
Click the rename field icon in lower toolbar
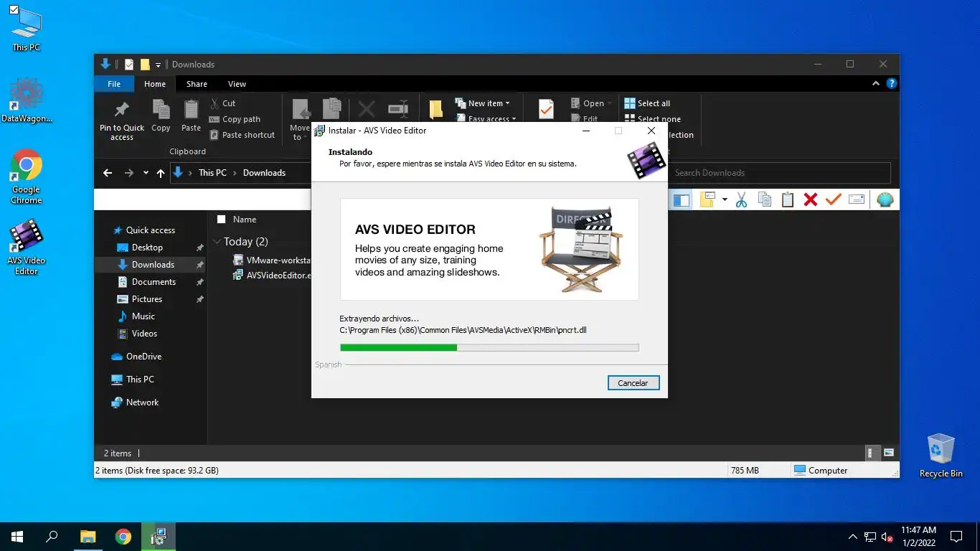(x=857, y=200)
